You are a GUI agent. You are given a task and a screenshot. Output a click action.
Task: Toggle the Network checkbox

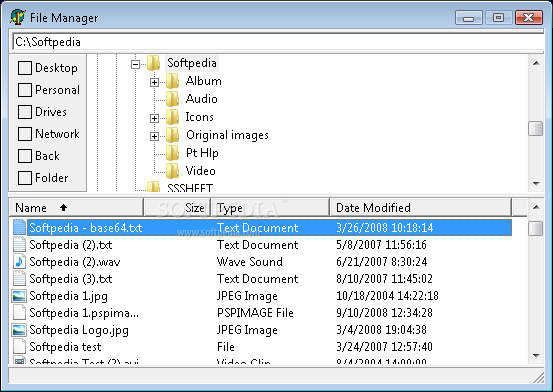[25, 134]
